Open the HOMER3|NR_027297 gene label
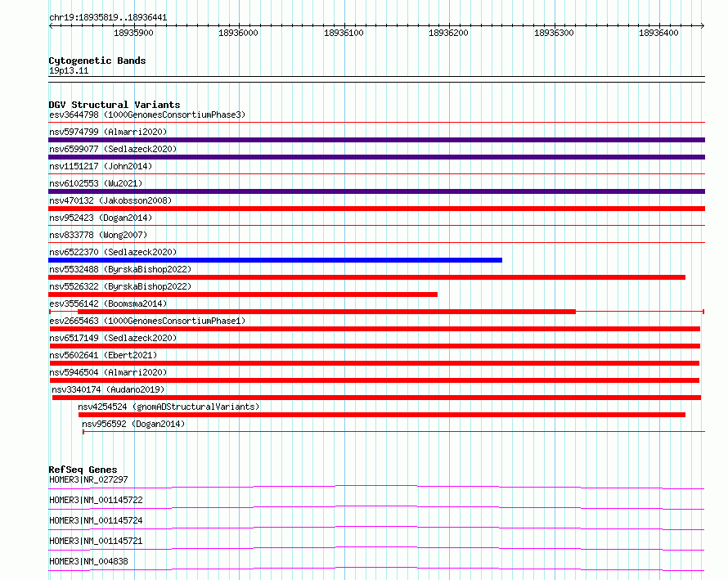Screen dimensions: 728x580 coord(88,479)
